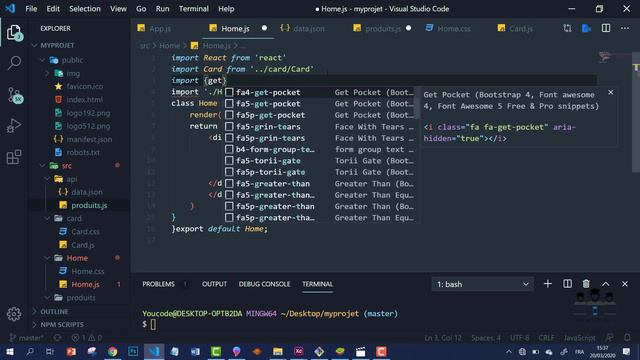Viewport: 640px width, 360px height.
Task: Select fa5-greater-than suggestion
Action: click(320, 184)
